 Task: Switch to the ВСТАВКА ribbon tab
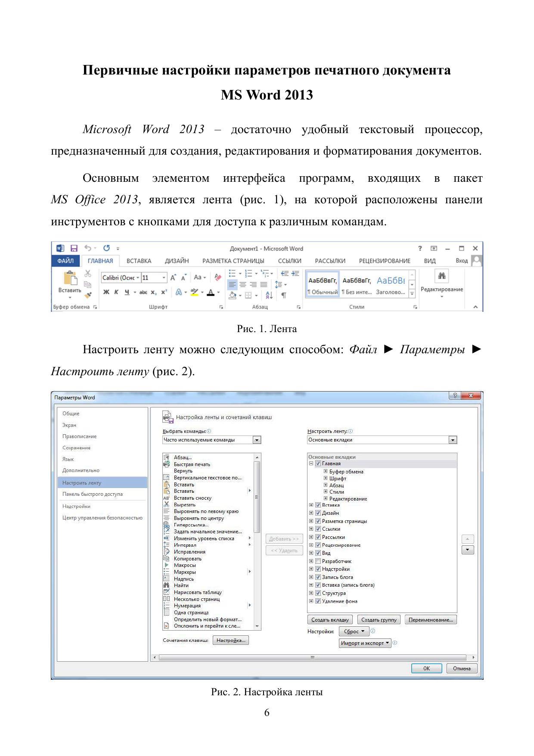tap(139, 261)
